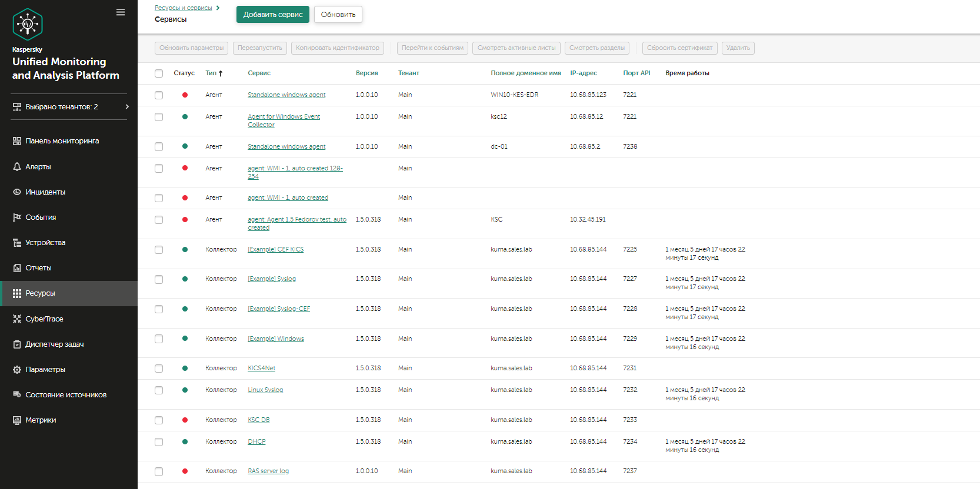Image resolution: width=980 pixels, height=489 pixels.
Task: Click the CyberTrace icon in sidebar
Action: click(17, 319)
